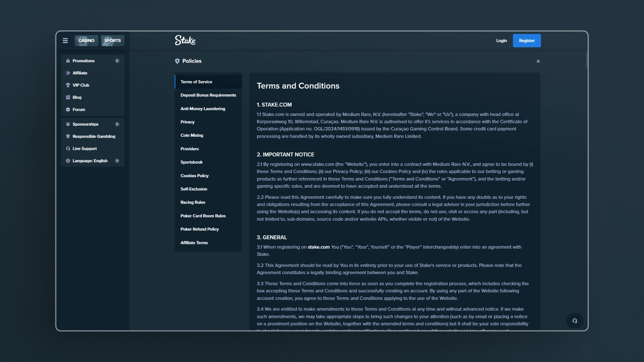644x362 pixels.
Task: Click the '3. GENERAL' section heading
Action: point(272,237)
